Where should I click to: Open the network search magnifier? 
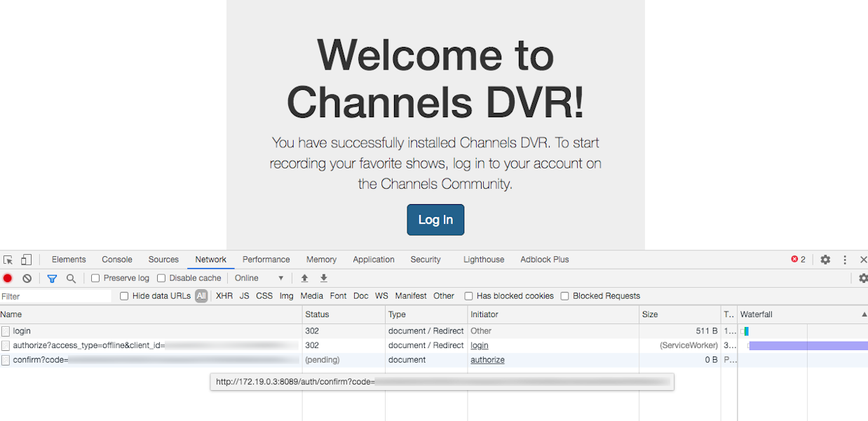pyautogui.click(x=71, y=279)
